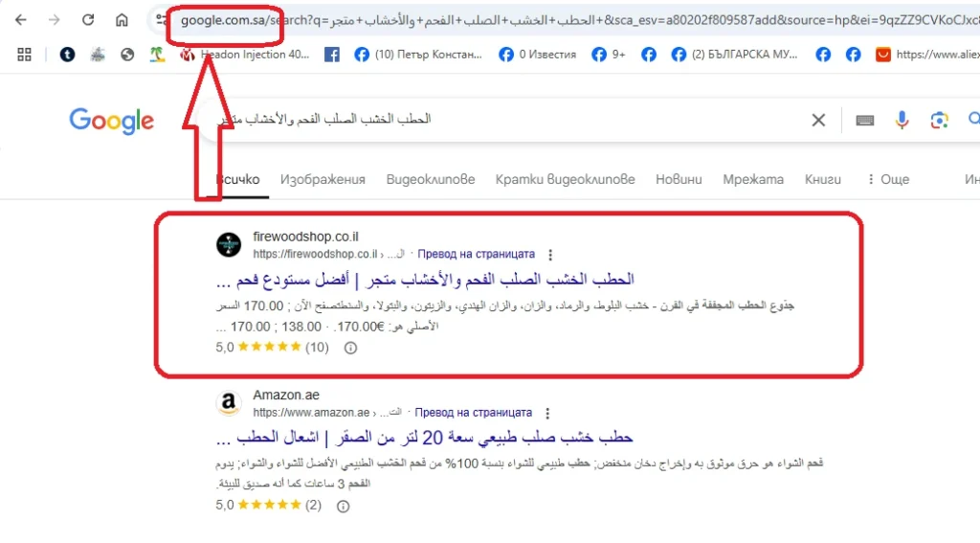
Task: Click the Amazon.ae site name
Action: click(x=286, y=395)
